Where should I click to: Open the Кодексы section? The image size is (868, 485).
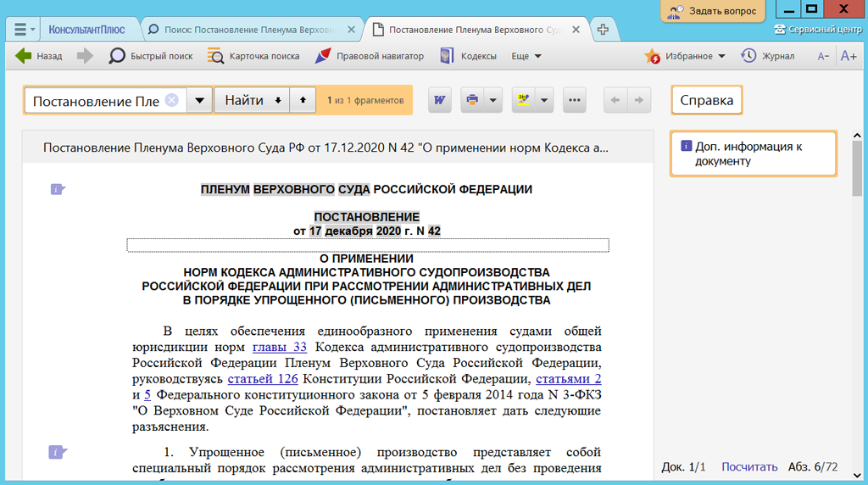click(468, 56)
